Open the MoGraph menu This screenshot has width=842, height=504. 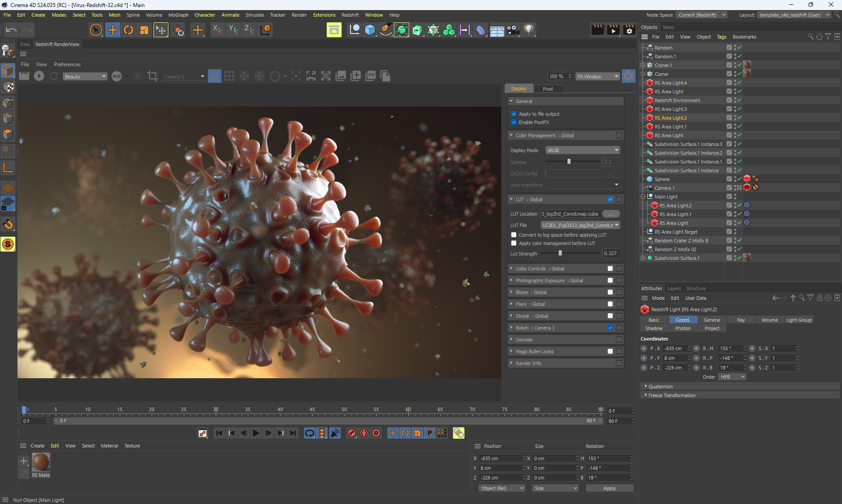click(x=178, y=15)
